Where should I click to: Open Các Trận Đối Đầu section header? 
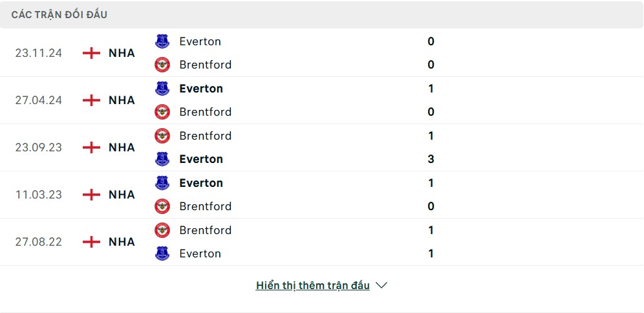[59, 15]
